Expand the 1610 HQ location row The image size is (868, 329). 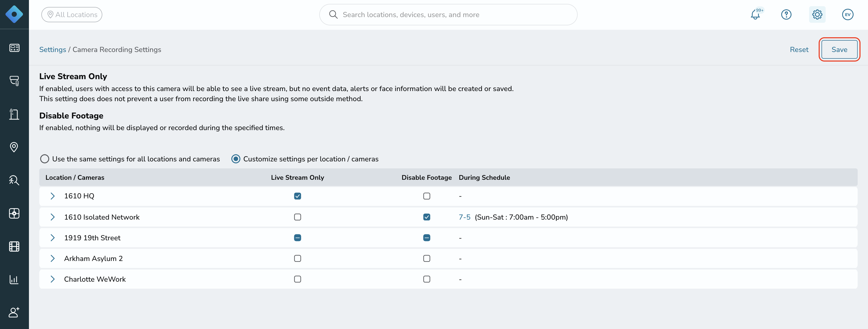(52, 196)
